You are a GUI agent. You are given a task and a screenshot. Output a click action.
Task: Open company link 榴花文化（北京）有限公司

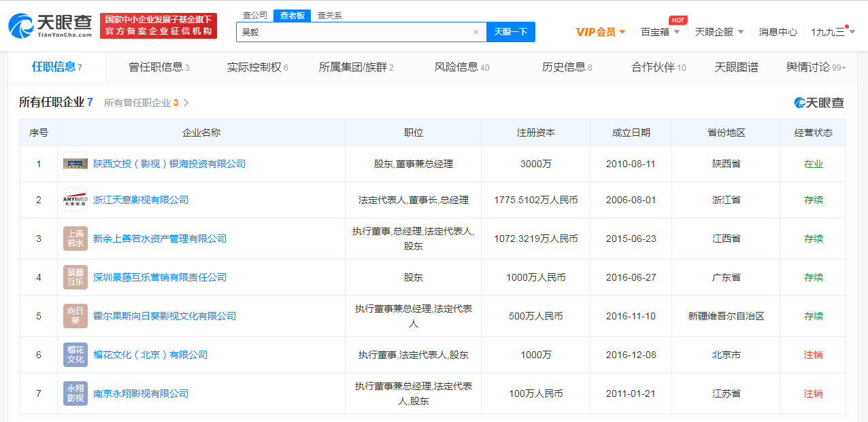click(x=150, y=355)
